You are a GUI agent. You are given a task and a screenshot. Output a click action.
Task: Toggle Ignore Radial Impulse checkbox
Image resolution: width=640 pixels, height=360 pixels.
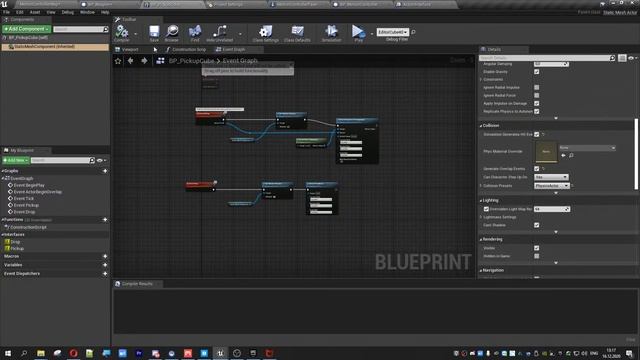point(537,87)
